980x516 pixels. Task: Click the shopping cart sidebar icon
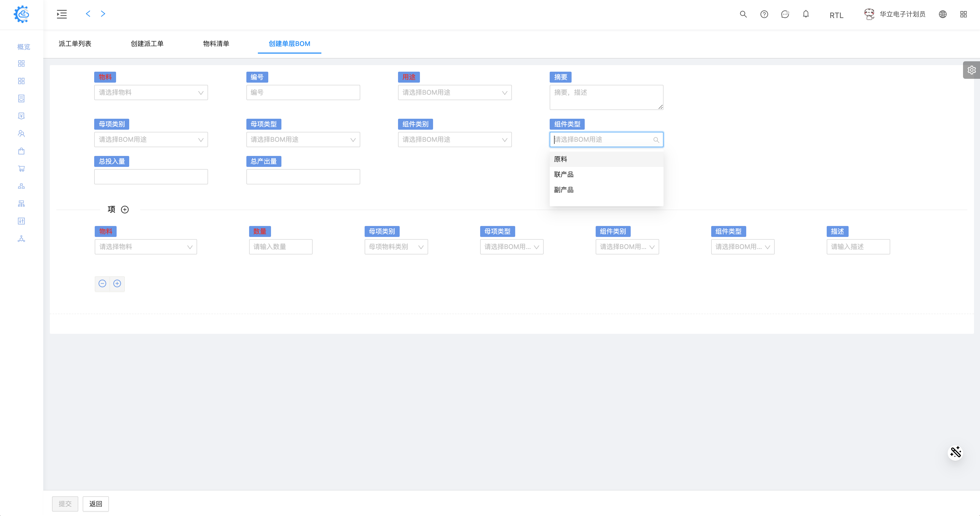coord(21,169)
